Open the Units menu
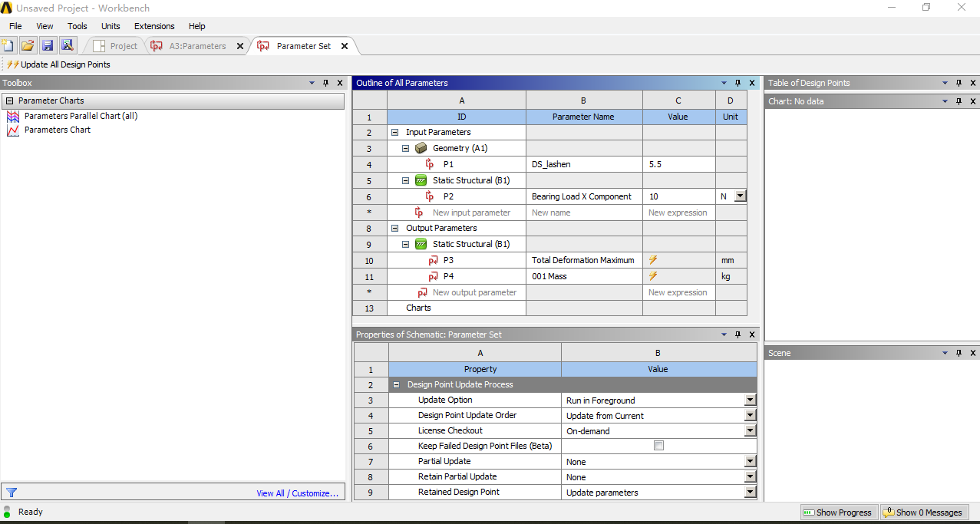Image resolution: width=980 pixels, height=524 pixels. click(x=111, y=26)
